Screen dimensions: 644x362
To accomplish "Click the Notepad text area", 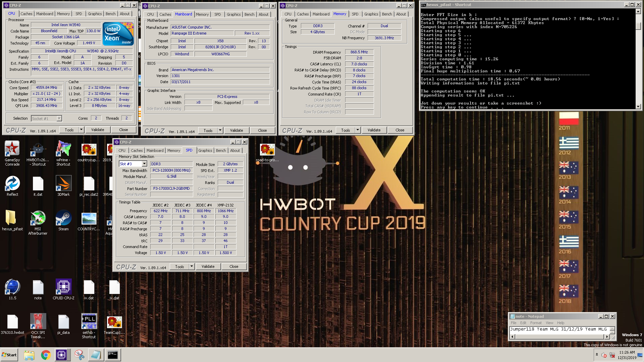I will [559, 330].
